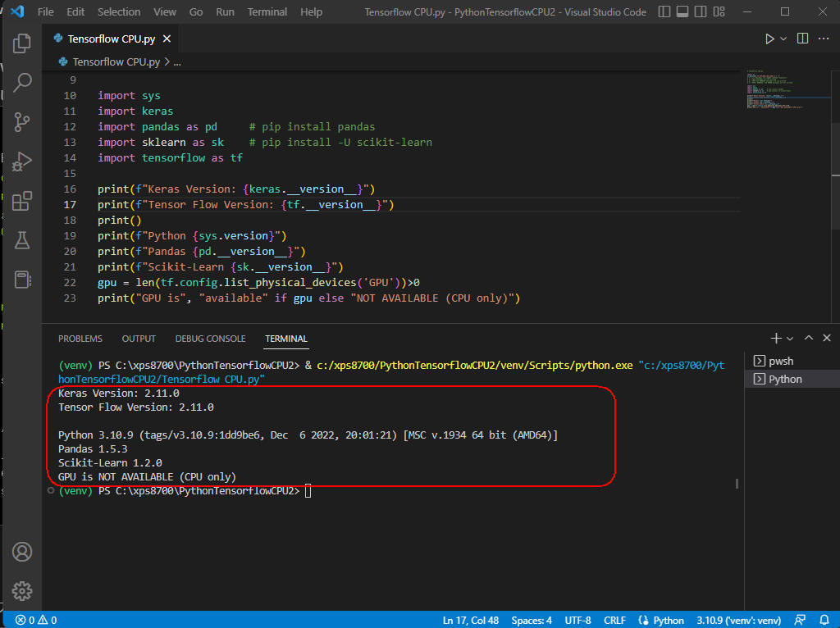Open the run options dropdown arrow
The width and height of the screenshot is (840, 628).
(783, 39)
